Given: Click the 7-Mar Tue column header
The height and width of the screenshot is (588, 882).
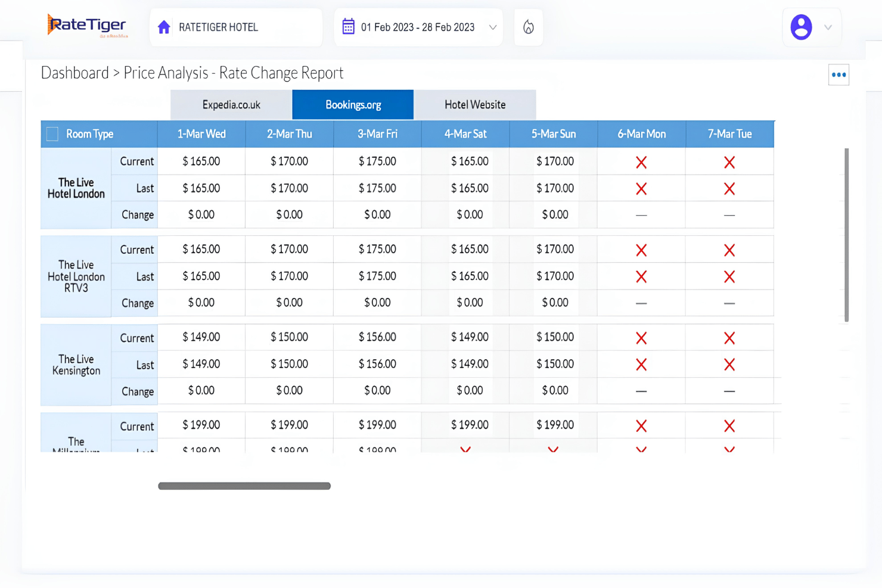Looking at the screenshot, I should tap(730, 134).
